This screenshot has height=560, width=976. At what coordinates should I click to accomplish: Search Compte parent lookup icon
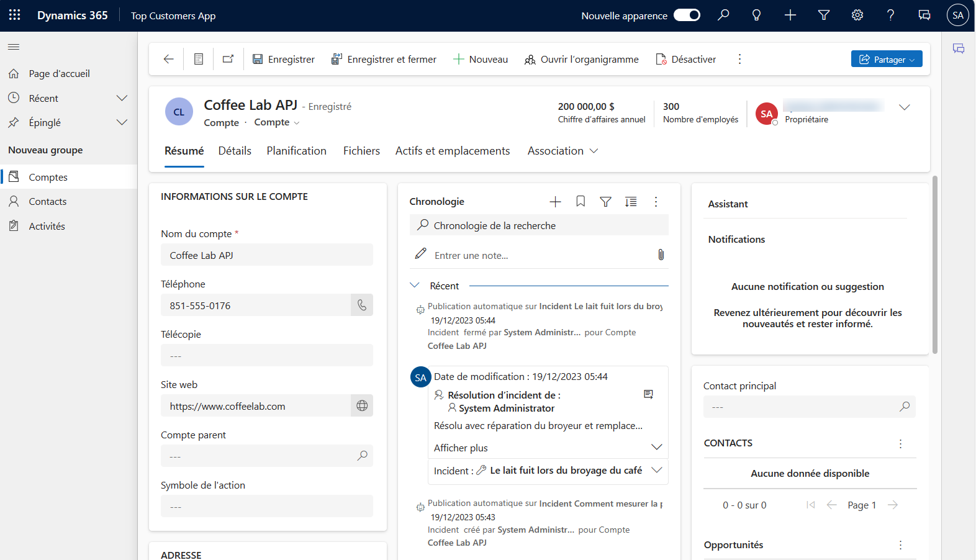[362, 456]
